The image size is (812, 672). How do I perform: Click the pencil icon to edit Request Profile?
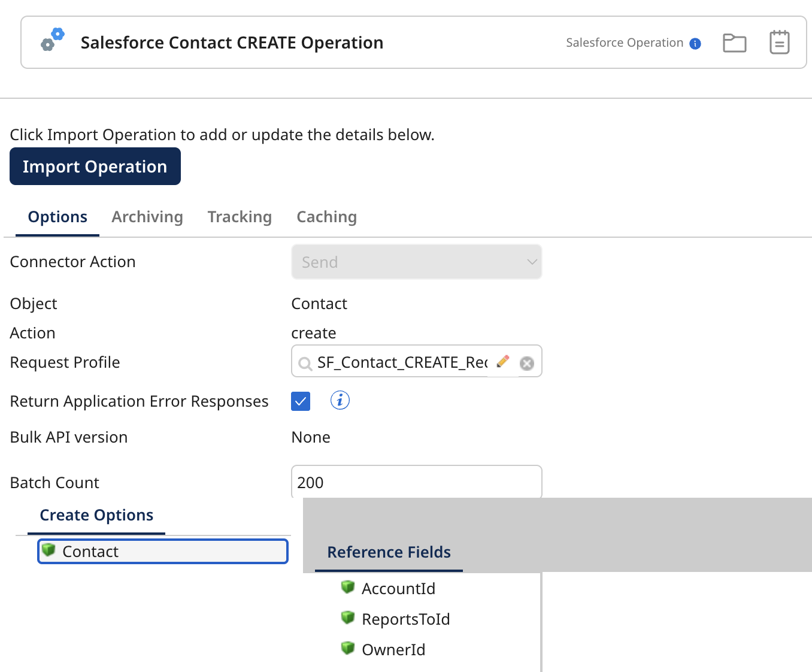pyautogui.click(x=502, y=361)
